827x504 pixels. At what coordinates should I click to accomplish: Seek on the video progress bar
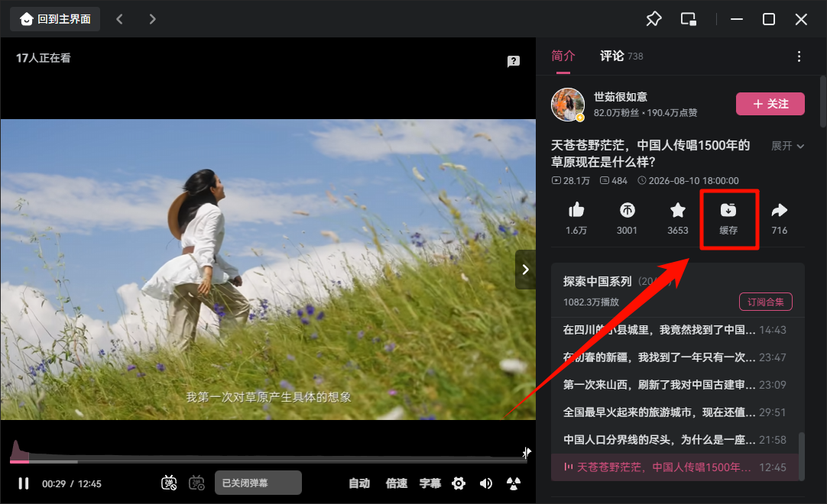(x=268, y=461)
